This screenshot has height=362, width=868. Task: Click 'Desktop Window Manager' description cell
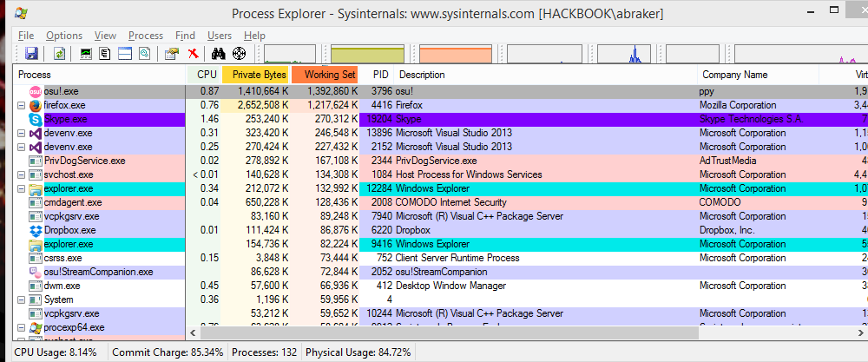[x=451, y=286]
